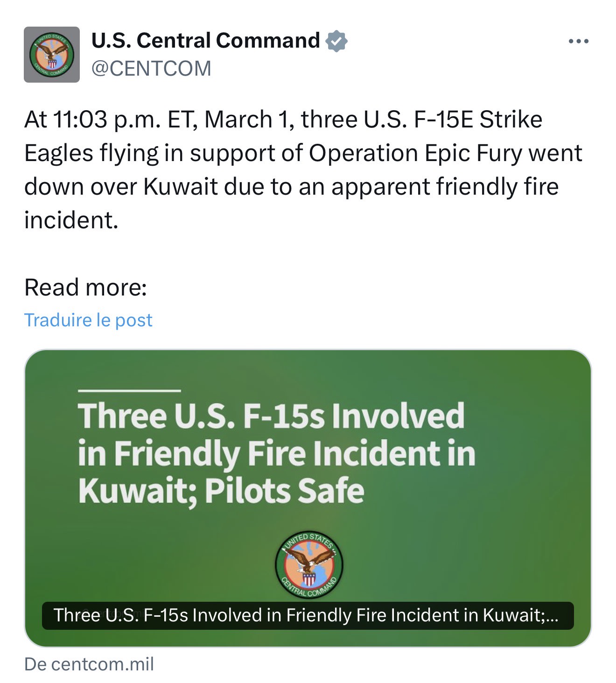Click the large white card headline
This screenshot has width=616, height=683.
276,453
